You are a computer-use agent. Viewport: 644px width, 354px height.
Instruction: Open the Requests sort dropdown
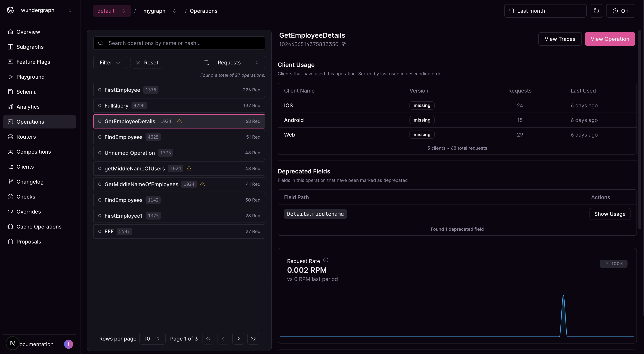238,63
